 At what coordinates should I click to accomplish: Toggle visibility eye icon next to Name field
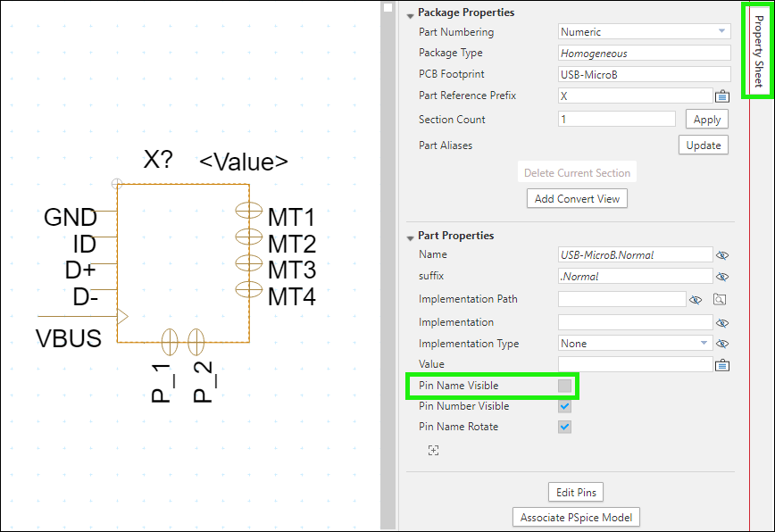(x=721, y=254)
